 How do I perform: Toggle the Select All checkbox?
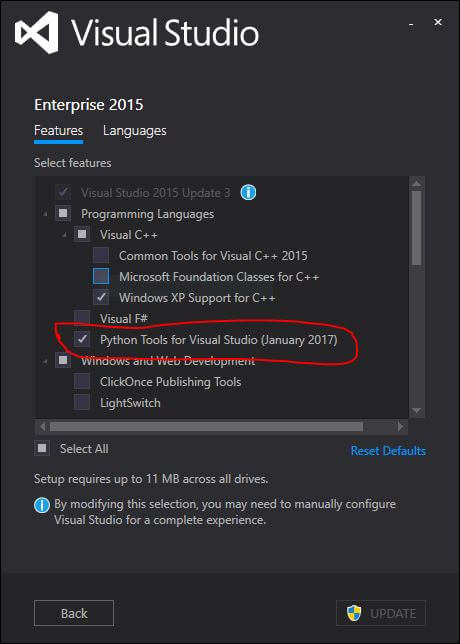[x=42, y=448]
